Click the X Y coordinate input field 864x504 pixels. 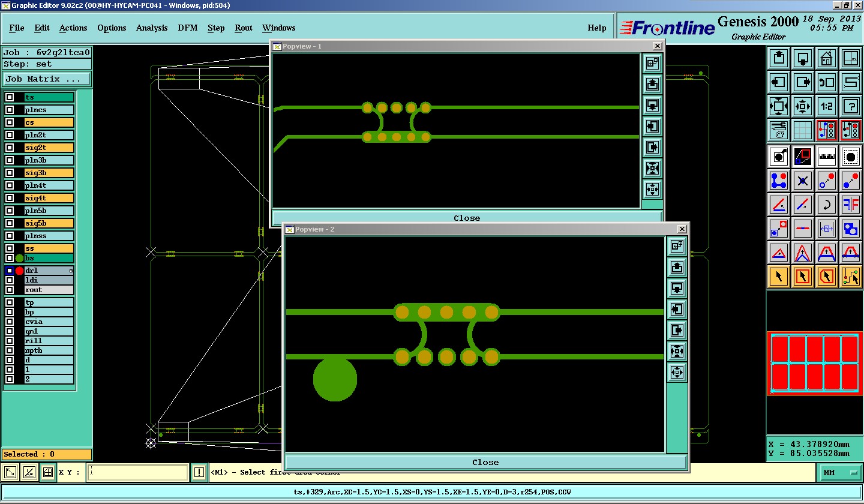[138, 473]
